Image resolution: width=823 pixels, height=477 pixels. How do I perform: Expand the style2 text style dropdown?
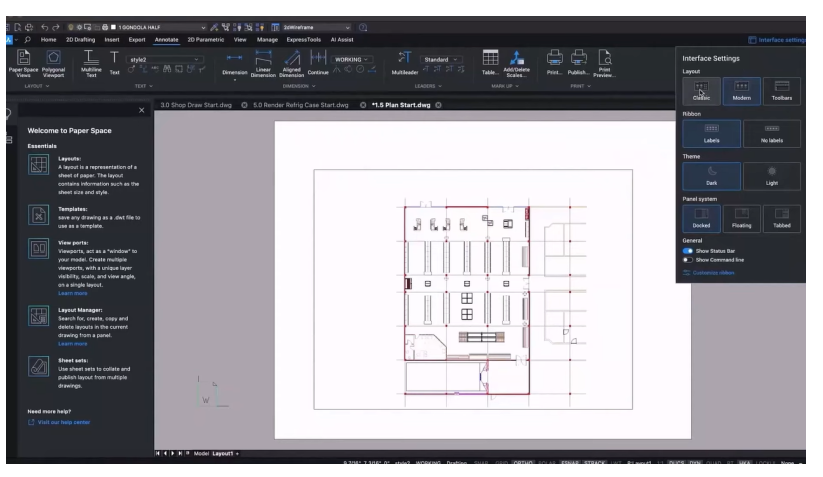point(167,59)
